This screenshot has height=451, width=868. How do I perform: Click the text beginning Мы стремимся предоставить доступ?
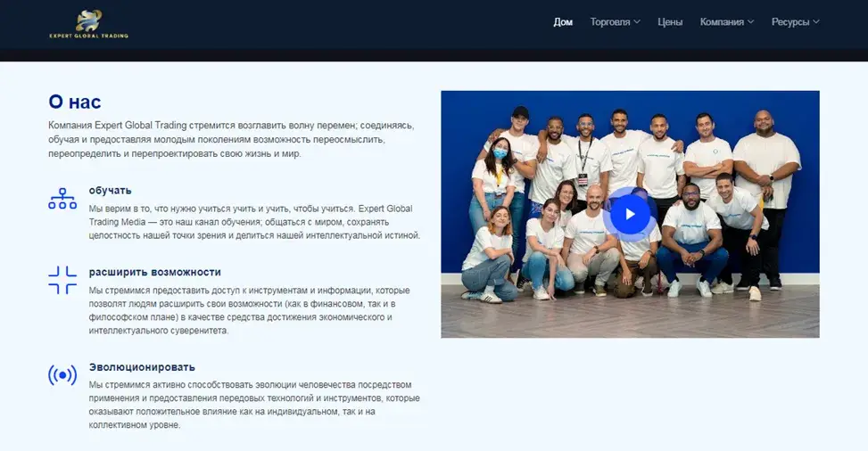click(249, 310)
